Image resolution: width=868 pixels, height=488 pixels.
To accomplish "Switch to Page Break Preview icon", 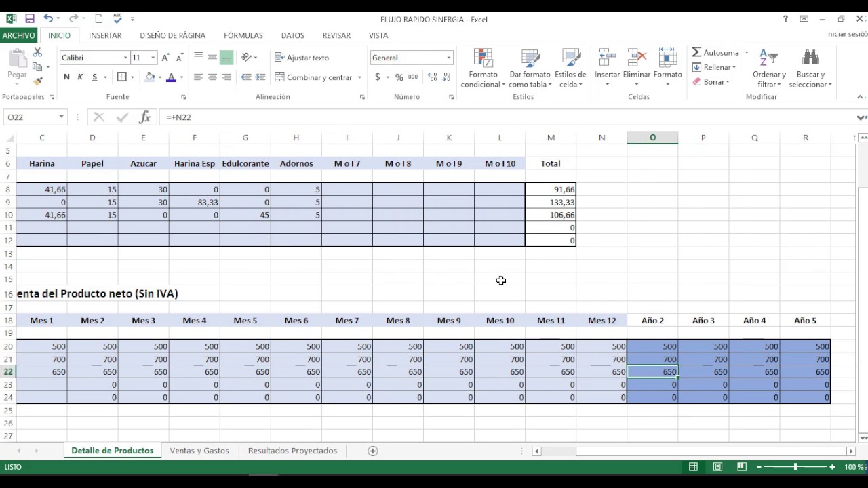I will tap(742, 467).
